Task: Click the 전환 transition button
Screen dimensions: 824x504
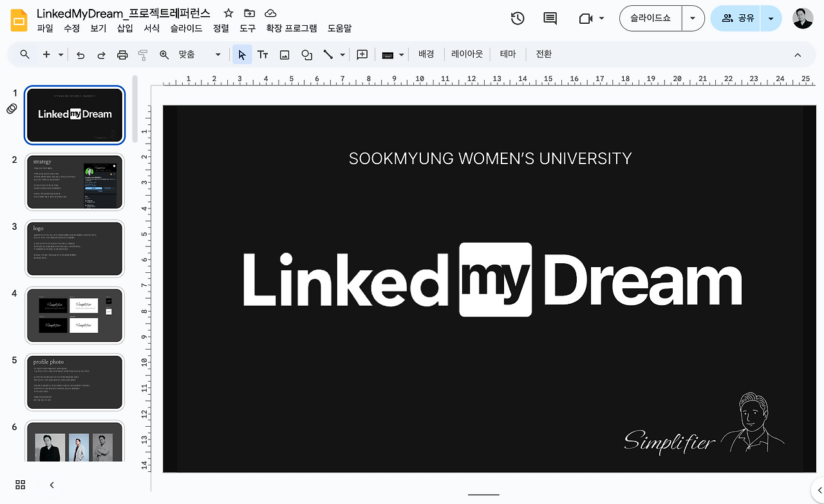Action: 544,55
